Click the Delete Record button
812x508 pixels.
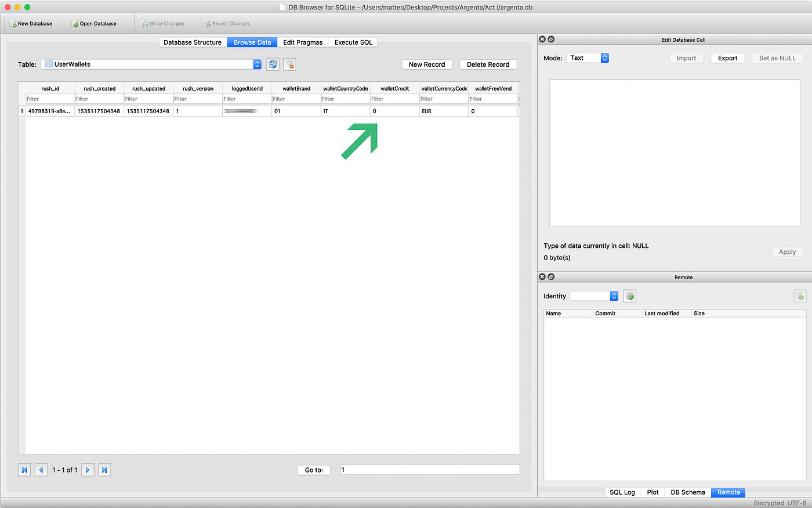(x=488, y=64)
